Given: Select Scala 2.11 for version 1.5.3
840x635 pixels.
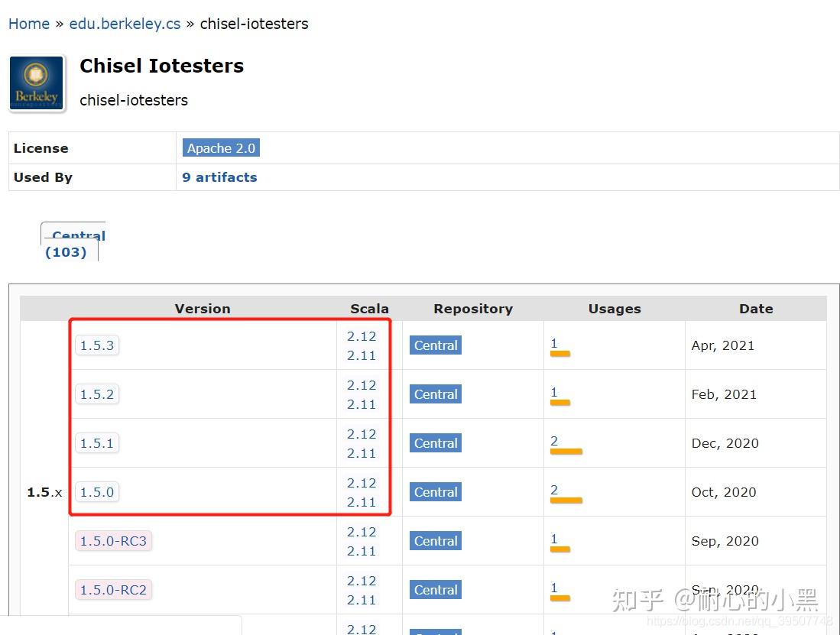Looking at the screenshot, I should click(362, 355).
